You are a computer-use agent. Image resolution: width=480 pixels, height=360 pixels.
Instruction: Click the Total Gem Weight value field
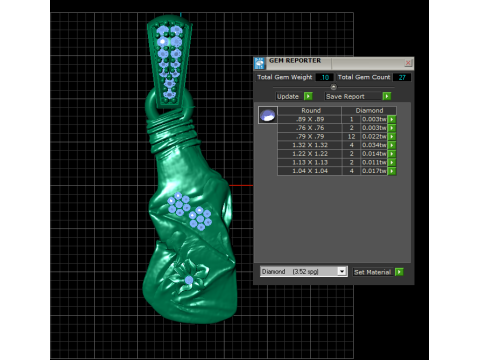324,77
